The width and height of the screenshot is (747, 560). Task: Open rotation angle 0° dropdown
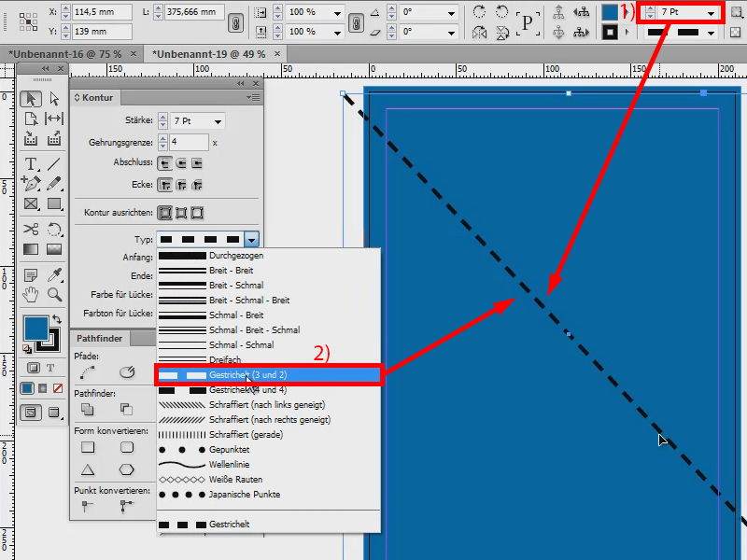(451, 12)
